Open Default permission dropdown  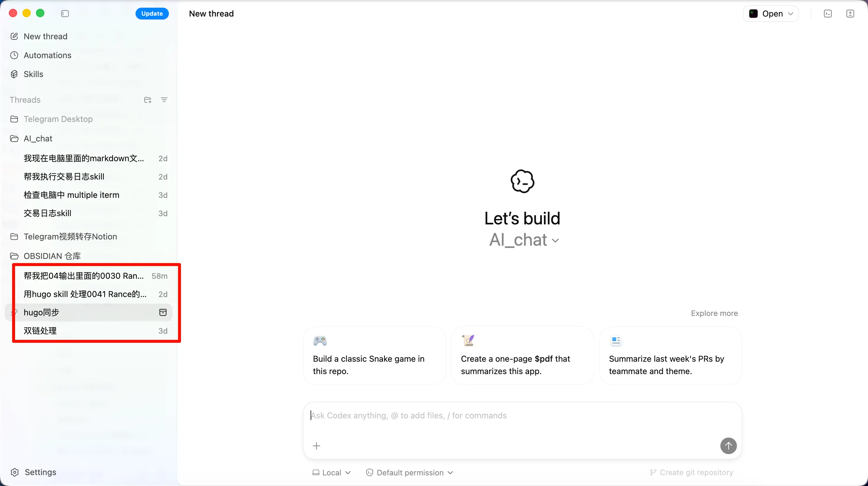410,472
